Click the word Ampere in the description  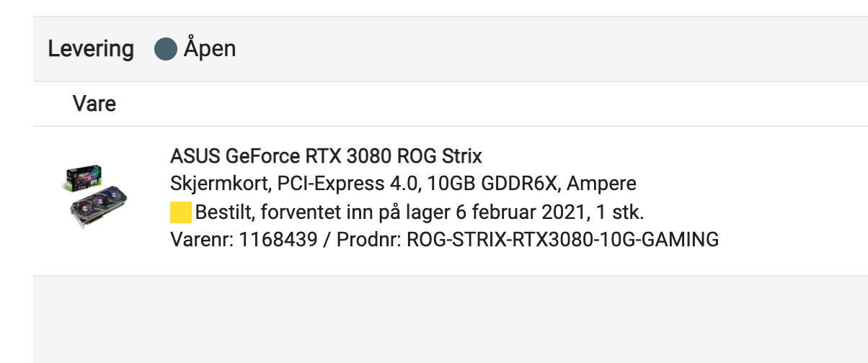click(602, 184)
